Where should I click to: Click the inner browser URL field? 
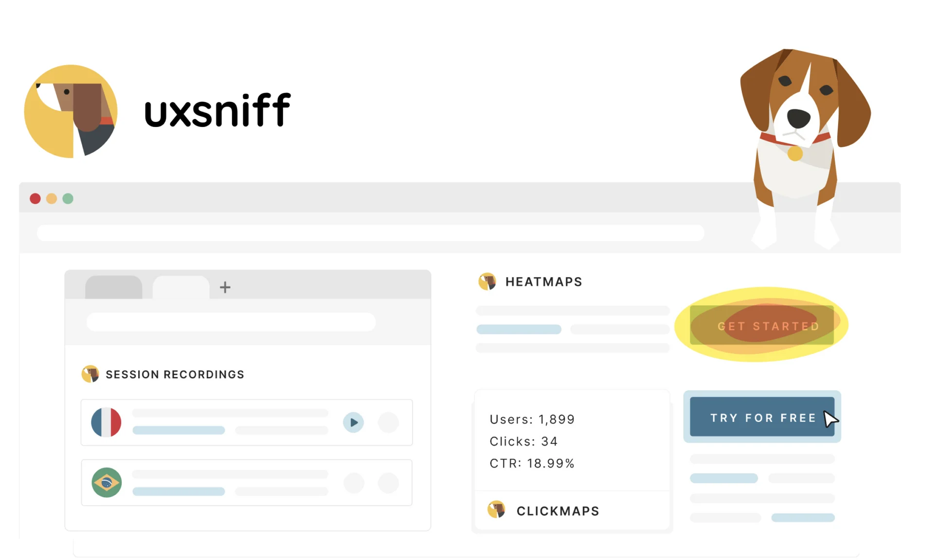[x=231, y=322]
